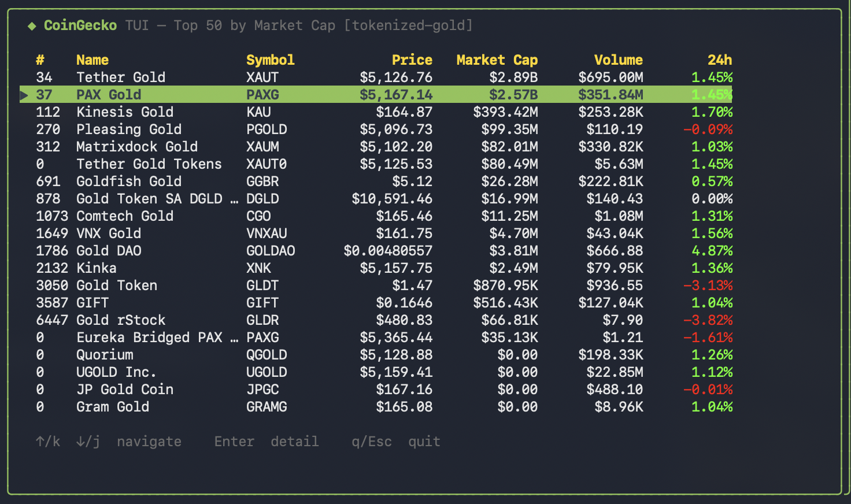Click the q/Esc quit hint
The image size is (851, 504).
coord(396,442)
